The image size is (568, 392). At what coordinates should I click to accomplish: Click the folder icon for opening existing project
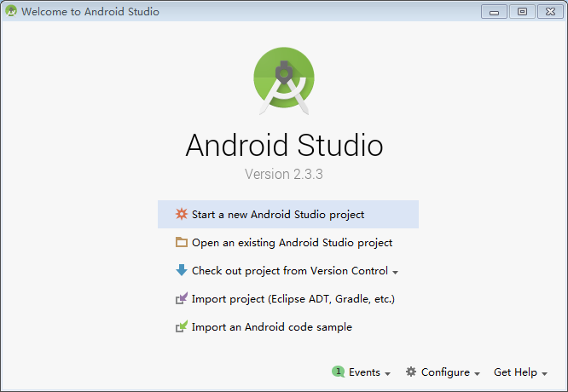click(x=181, y=242)
